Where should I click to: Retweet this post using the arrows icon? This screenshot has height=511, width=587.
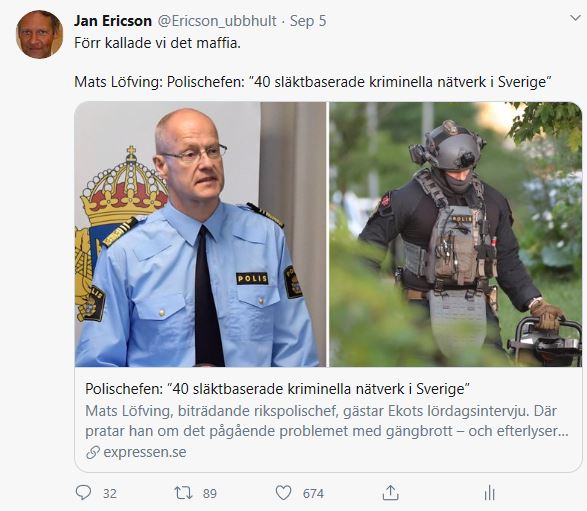(183, 493)
